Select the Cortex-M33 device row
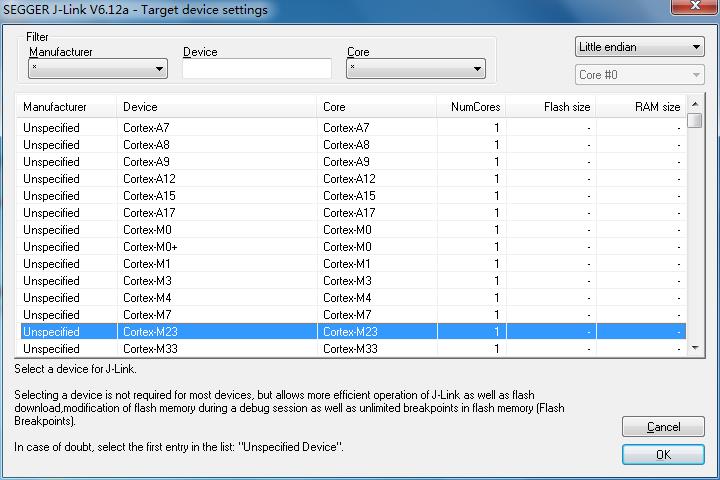This screenshot has height=480, width=720. point(351,349)
